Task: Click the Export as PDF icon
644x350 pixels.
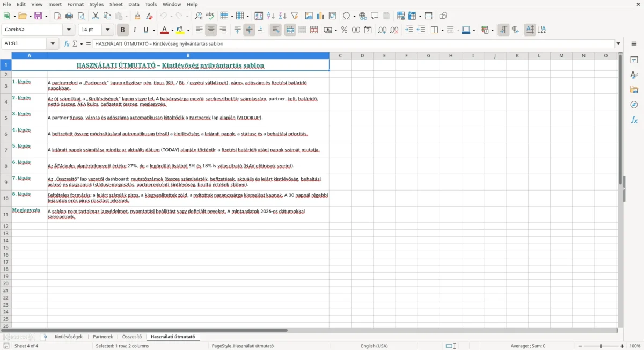Action: (x=57, y=16)
